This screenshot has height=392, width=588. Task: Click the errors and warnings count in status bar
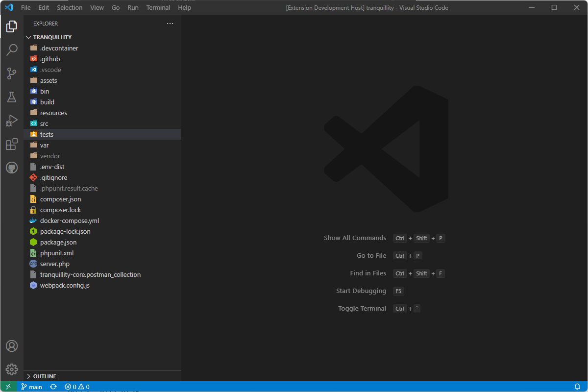77,387
